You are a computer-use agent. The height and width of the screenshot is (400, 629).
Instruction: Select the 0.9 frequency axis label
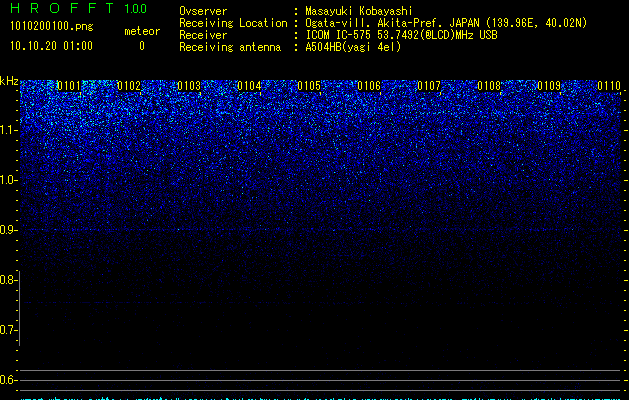(x=9, y=230)
